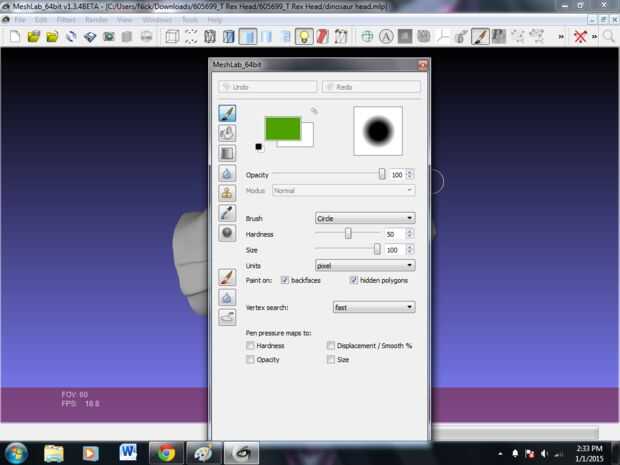Viewport: 620px width, 465px height.
Task: Select the Fill bucket tool in paintbox
Action: coord(227,133)
